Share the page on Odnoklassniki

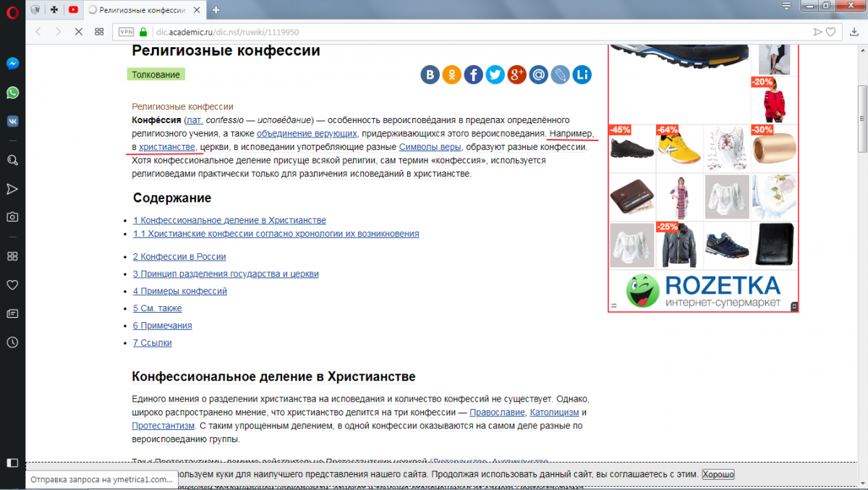pos(452,75)
